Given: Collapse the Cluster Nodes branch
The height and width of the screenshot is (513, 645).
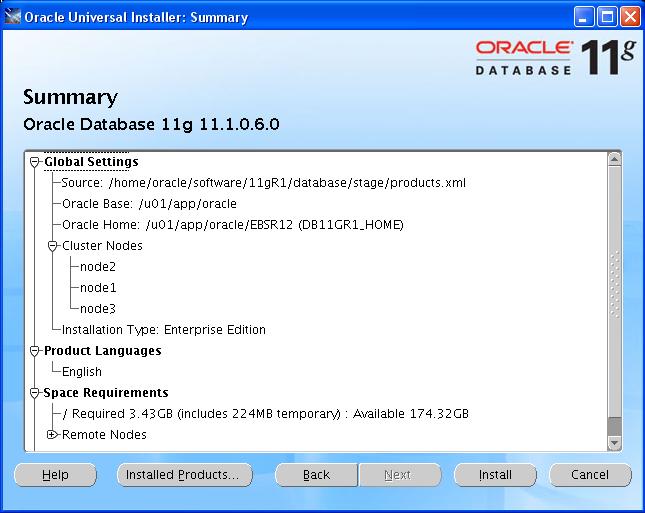Looking at the screenshot, I should pos(54,246).
